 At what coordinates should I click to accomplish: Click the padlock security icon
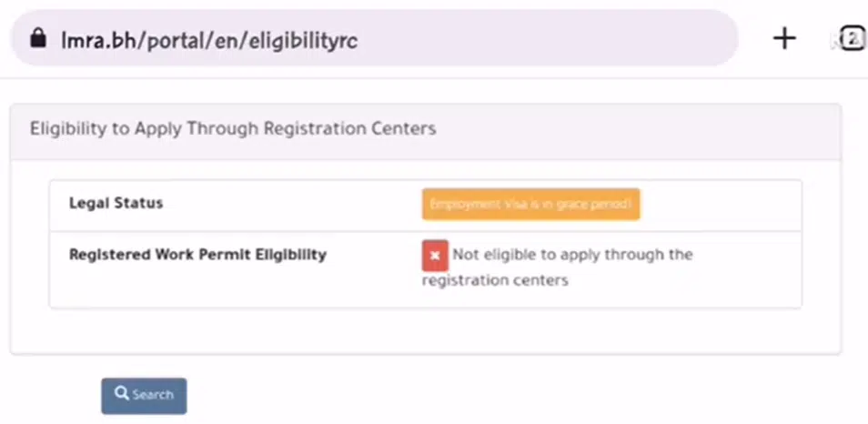click(x=37, y=39)
